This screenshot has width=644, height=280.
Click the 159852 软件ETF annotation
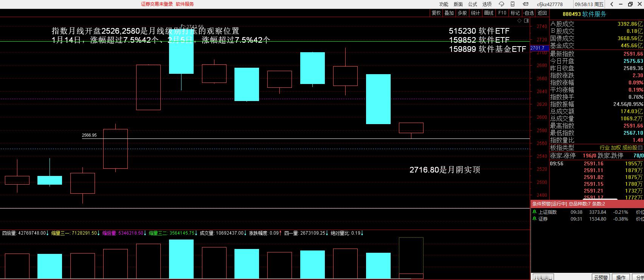click(x=479, y=40)
